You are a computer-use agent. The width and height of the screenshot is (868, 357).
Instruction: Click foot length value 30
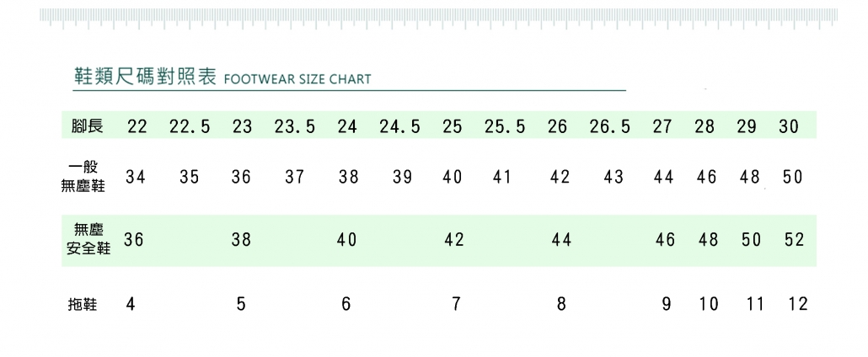(789, 127)
